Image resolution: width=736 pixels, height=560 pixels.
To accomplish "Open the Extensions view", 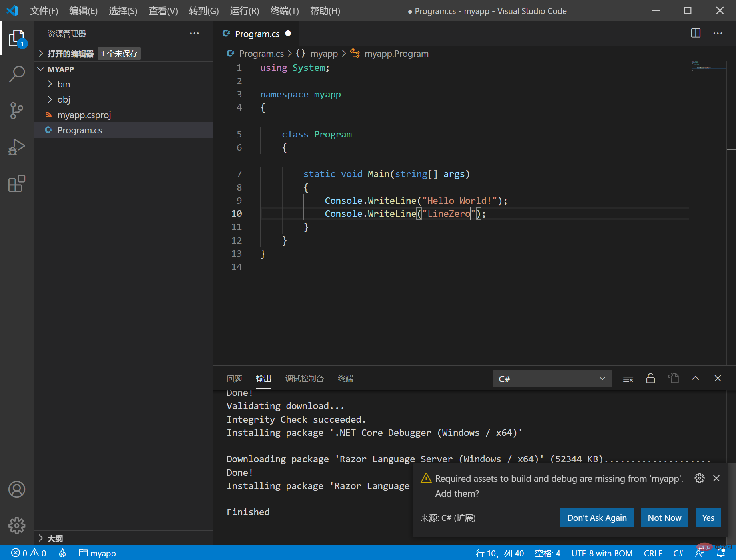I will 16,183.
